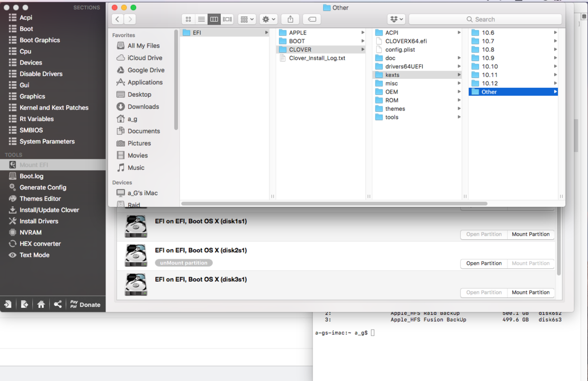Expand the drivers64UEFI folder arrow

[459, 66]
